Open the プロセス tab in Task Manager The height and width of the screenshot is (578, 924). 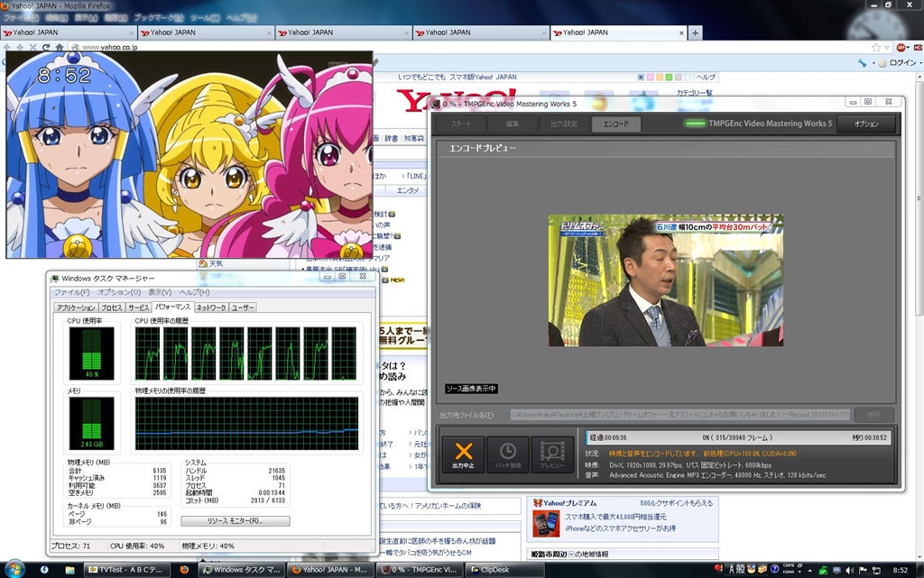click(111, 307)
